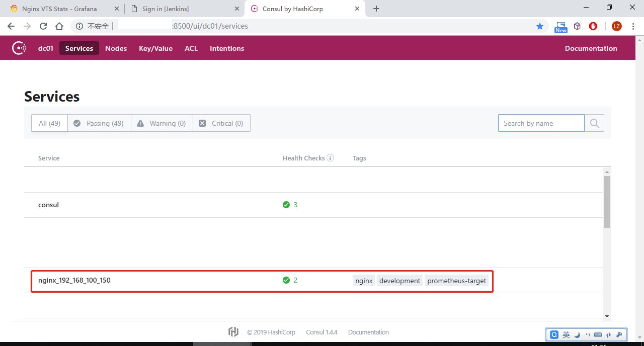Open the ACL section

tap(191, 48)
